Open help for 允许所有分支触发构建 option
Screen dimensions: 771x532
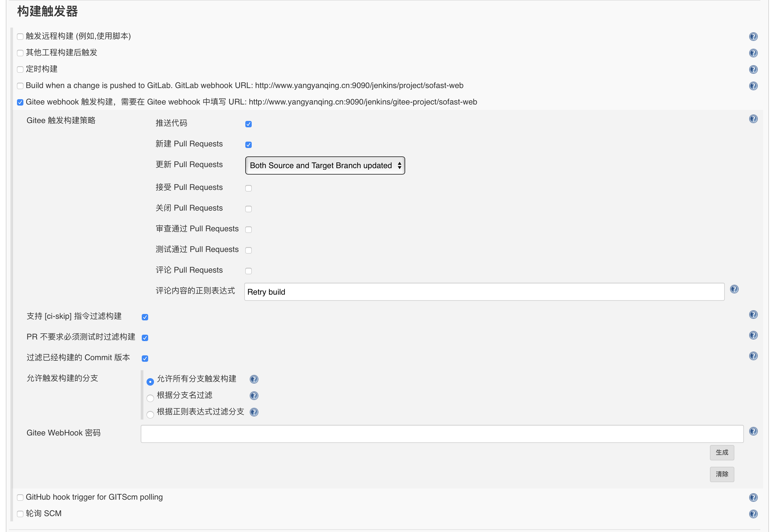[x=254, y=379]
